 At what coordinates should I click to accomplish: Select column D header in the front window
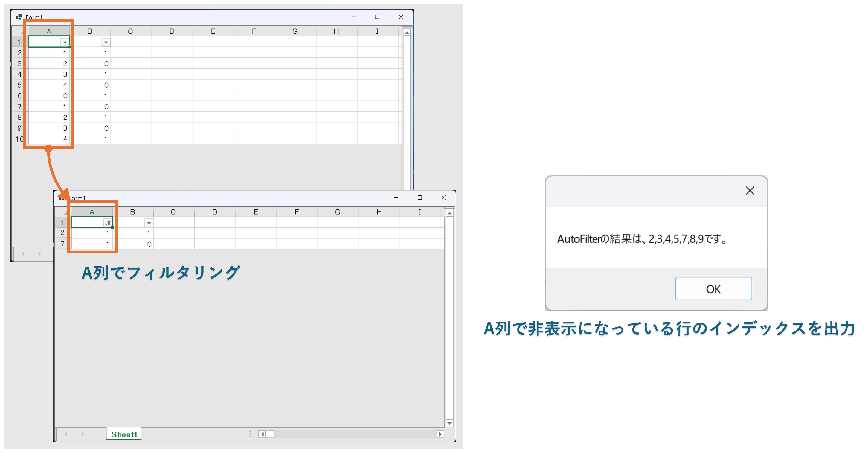(215, 212)
